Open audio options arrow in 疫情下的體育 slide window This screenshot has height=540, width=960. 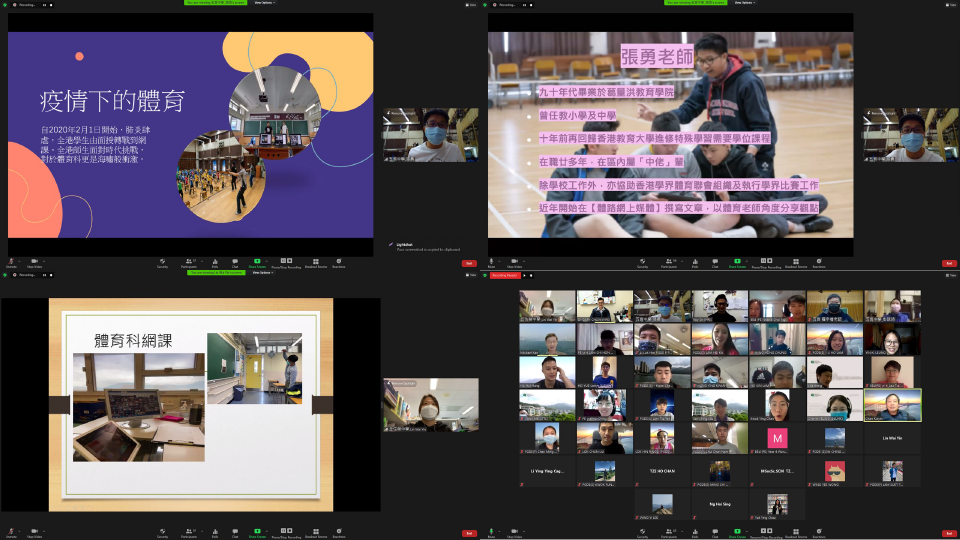[x=20, y=261]
